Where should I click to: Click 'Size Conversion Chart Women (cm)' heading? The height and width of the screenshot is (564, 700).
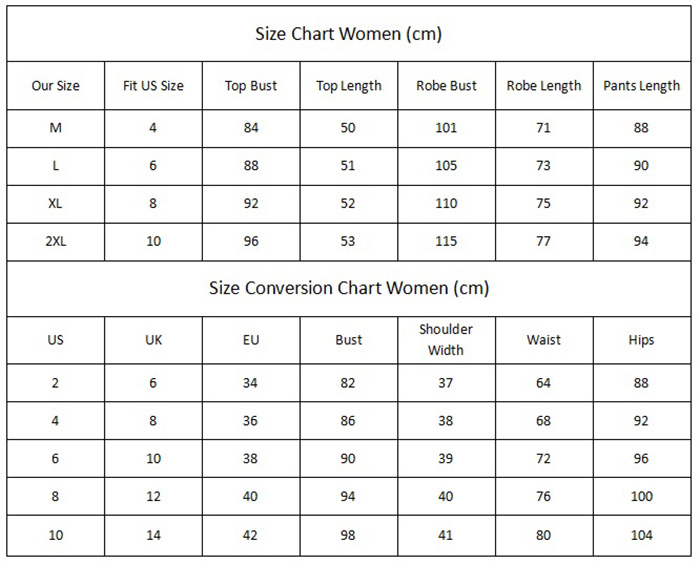pos(349,288)
